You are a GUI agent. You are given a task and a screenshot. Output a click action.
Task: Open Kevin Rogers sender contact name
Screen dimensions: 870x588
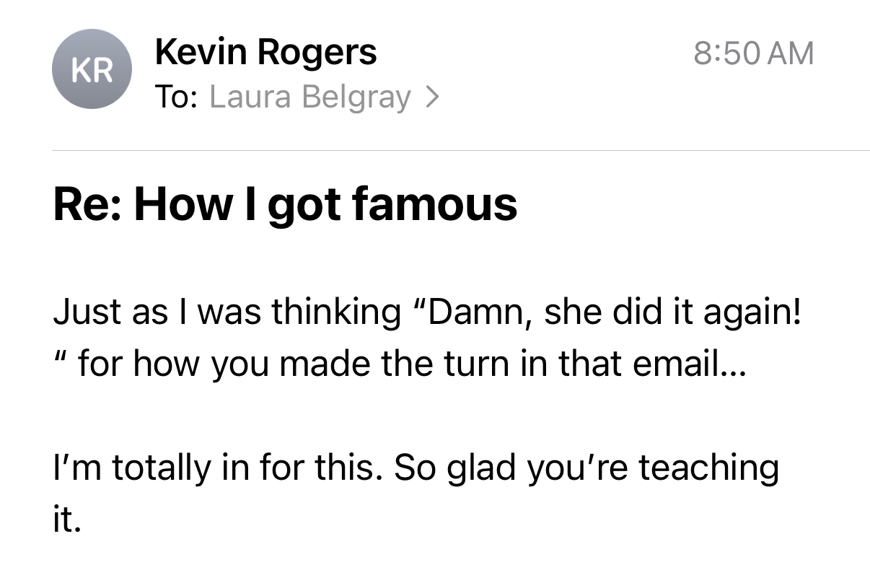265,53
